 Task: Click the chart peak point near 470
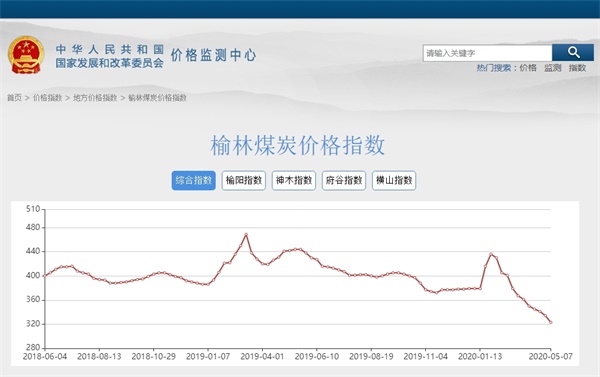click(x=246, y=234)
